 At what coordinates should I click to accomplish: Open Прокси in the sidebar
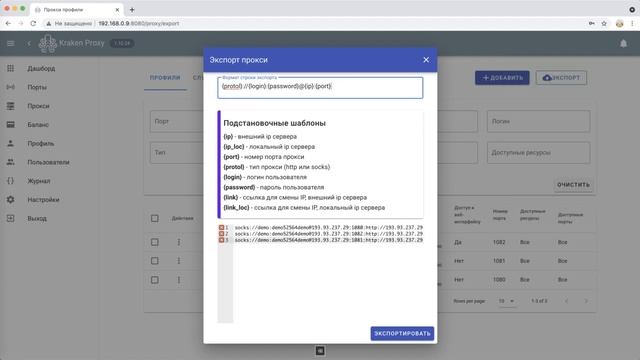[x=38, y=106]
